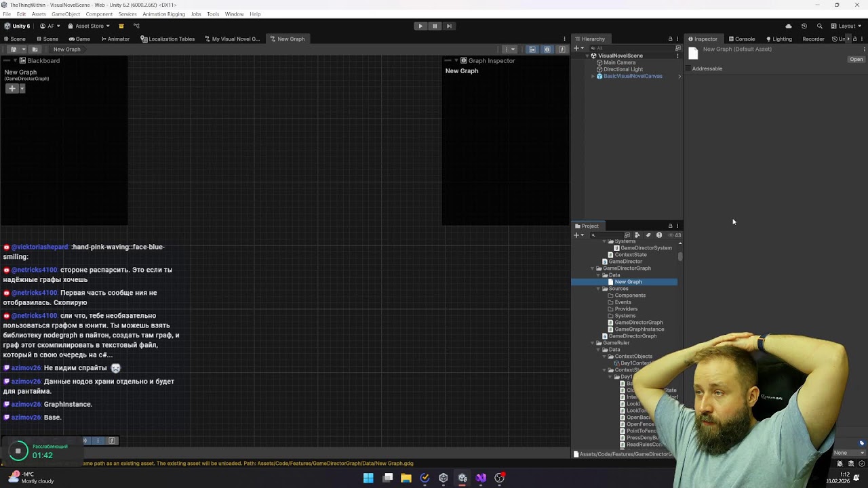Screen dimensions: 868x488
Task: Click the graph Save Asset icon
Action: tap(13, 49)
